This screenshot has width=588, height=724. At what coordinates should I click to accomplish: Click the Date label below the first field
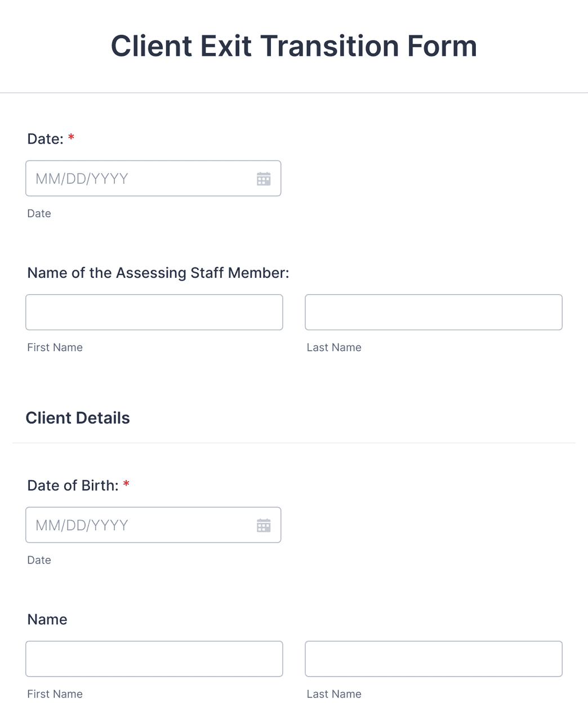39,214
